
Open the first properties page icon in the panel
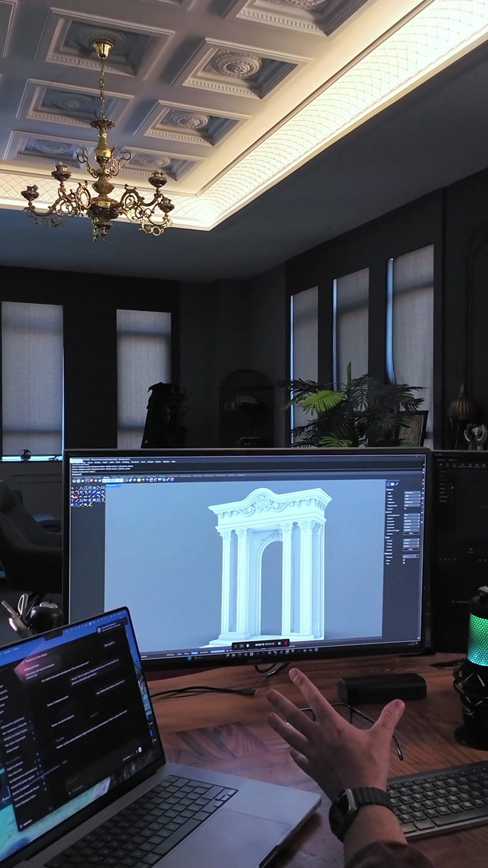pyautogui.click(x=388, y=484)
